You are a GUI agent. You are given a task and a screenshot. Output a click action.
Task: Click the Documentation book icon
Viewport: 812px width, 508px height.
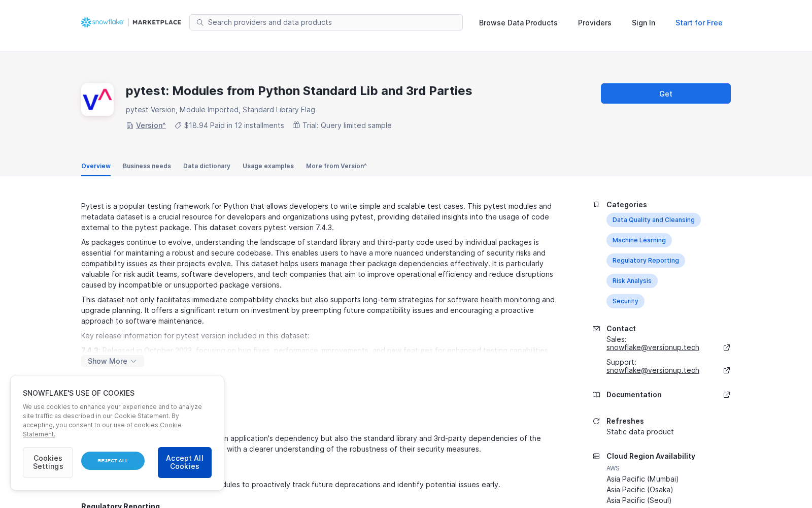click(596, 395)
